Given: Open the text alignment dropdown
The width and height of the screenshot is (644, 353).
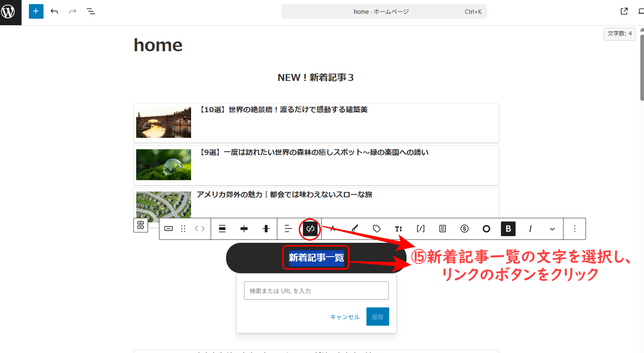Looking at the screenshot, I should click(x=288, y=229).
